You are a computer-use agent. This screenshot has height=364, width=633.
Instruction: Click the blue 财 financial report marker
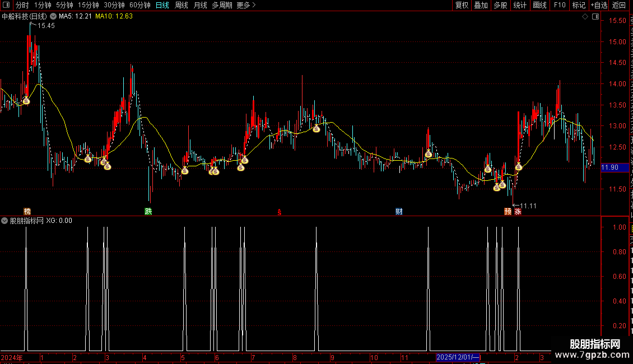pos(399,211)
